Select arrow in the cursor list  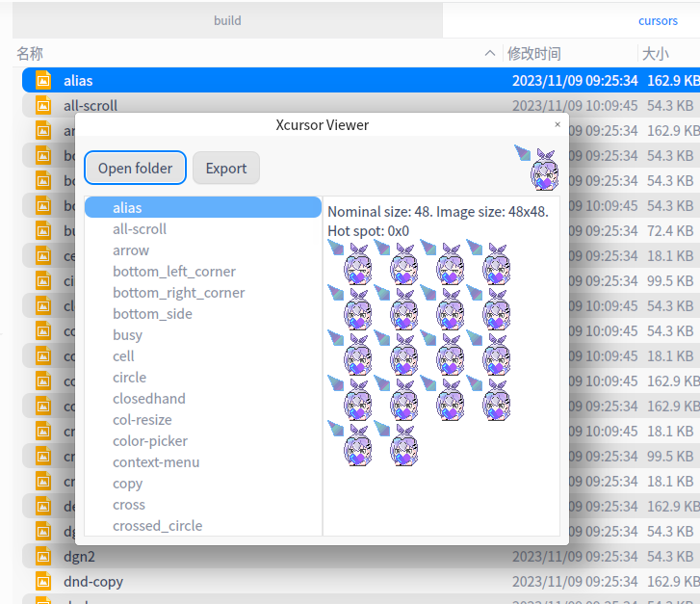tap(131, 250)
